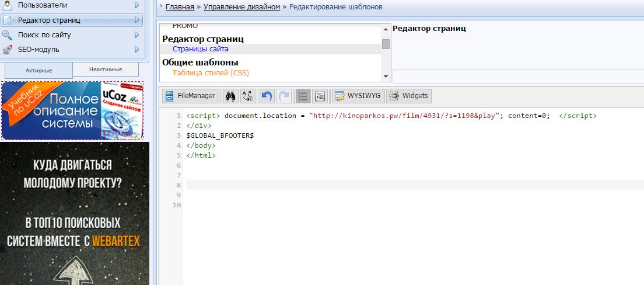Open the WebArtex advertisement banner

[75, 213]
